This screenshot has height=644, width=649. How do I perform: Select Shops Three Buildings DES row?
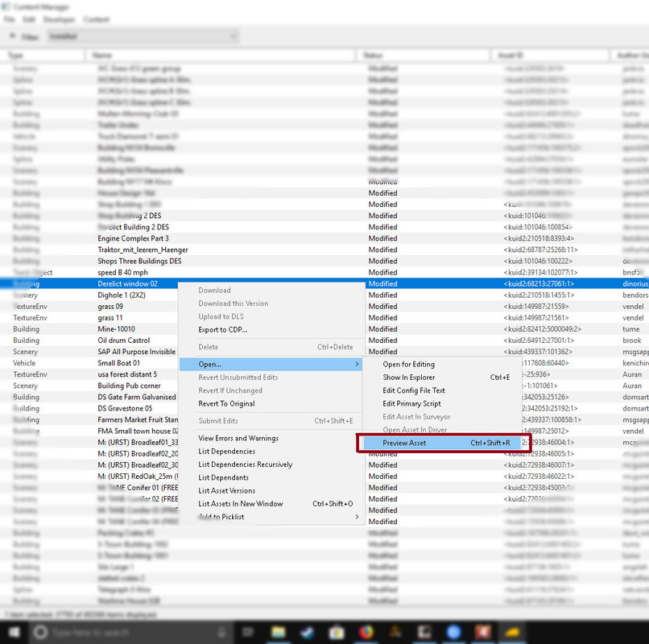324,261
